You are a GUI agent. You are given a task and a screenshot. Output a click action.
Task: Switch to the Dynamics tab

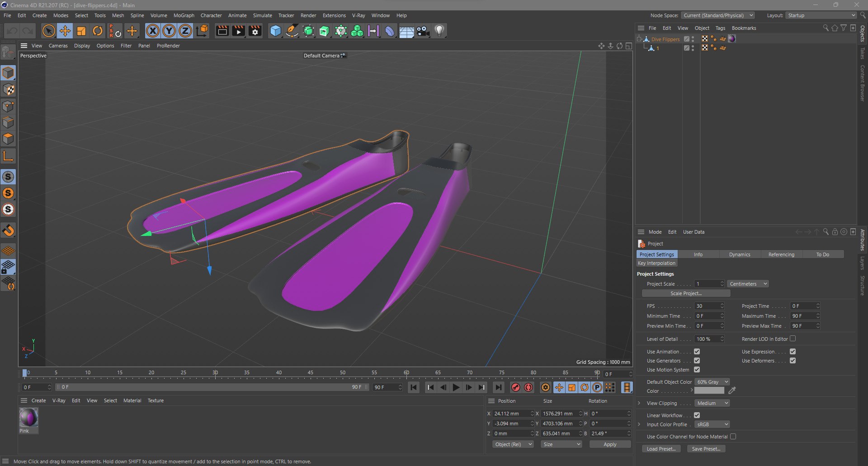pyautogui.click(x=740, y=254)
